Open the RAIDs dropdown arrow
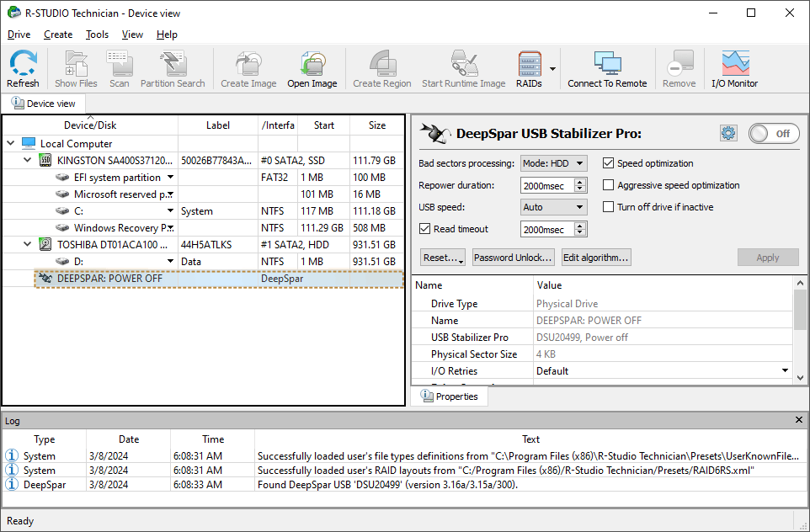810x532 pixels. [x=552, y=69]
